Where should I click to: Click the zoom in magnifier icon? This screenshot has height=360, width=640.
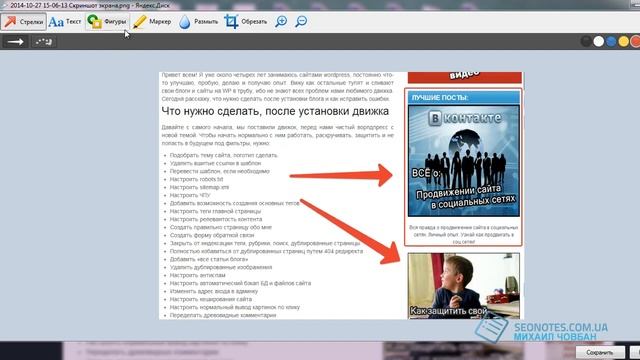(281, 21)
